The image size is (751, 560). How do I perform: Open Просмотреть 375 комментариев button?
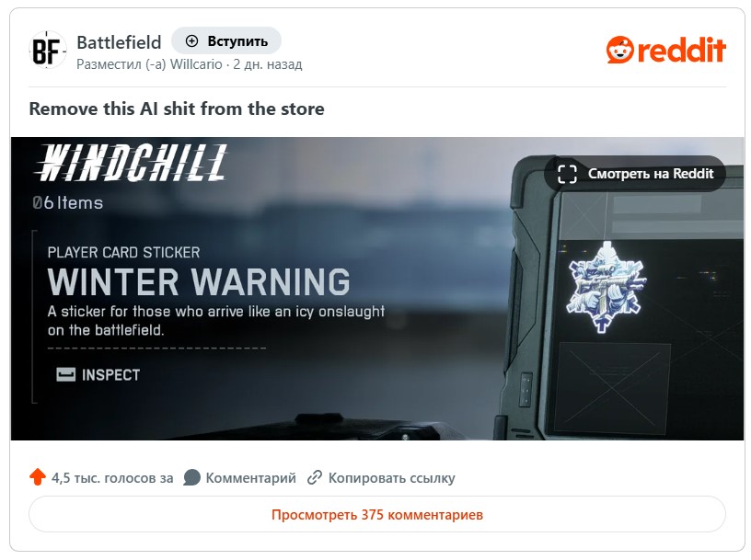pyautogui.click(x=377, y=515)
